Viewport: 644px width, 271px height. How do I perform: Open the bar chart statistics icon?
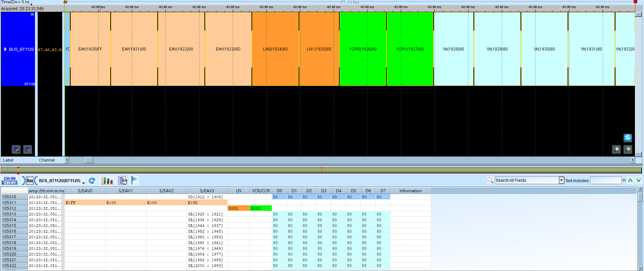pos(107,181)
